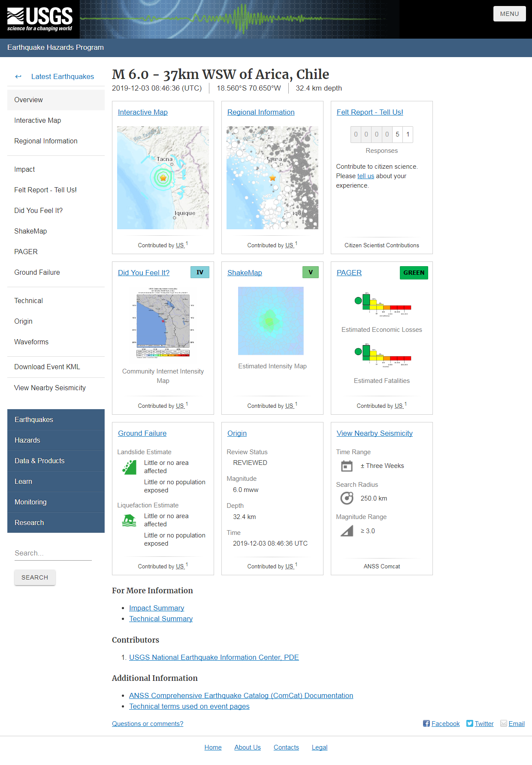The height and width of the screenshot is (765, 532).
Task: Click the felt report responses counter
Action: [382, 134]
